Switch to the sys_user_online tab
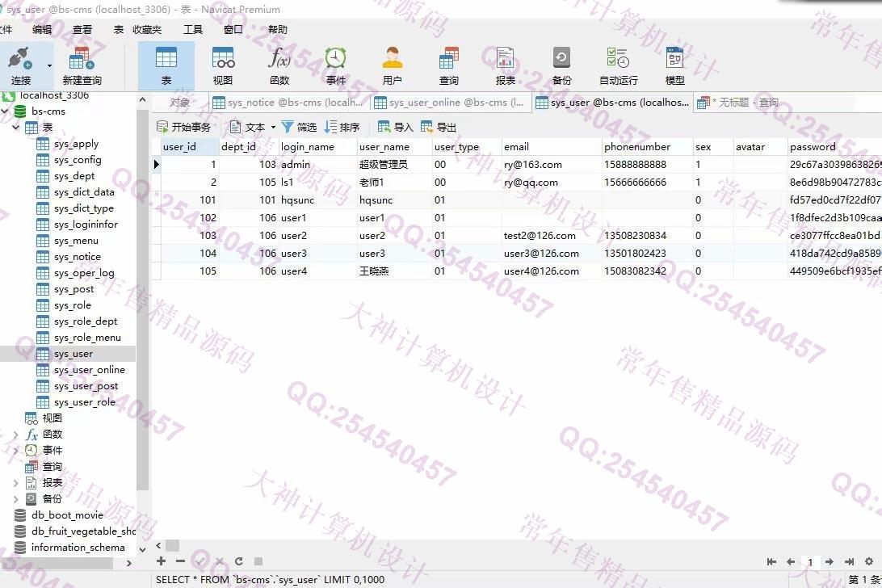This screenshot has height=588, width=882. pyautogui.click(x=450, y=103)
